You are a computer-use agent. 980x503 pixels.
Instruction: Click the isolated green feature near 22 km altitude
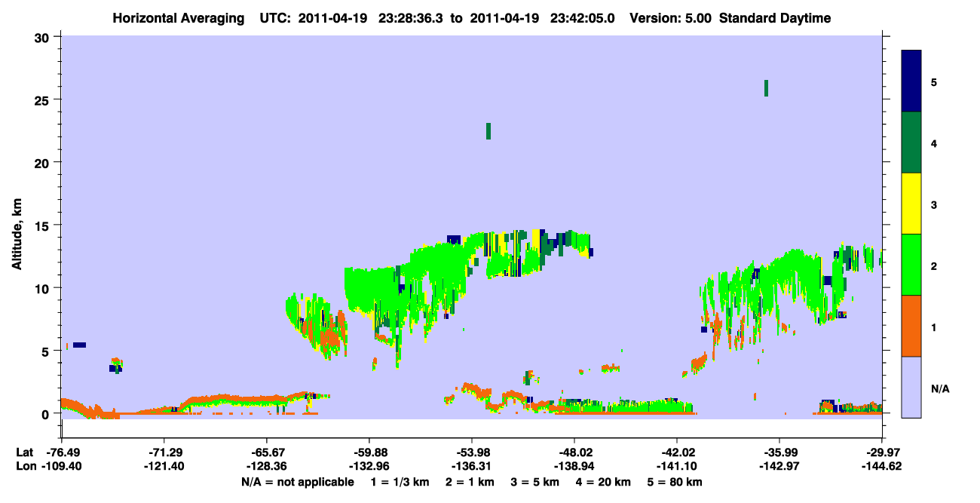(x=488, y=131)
